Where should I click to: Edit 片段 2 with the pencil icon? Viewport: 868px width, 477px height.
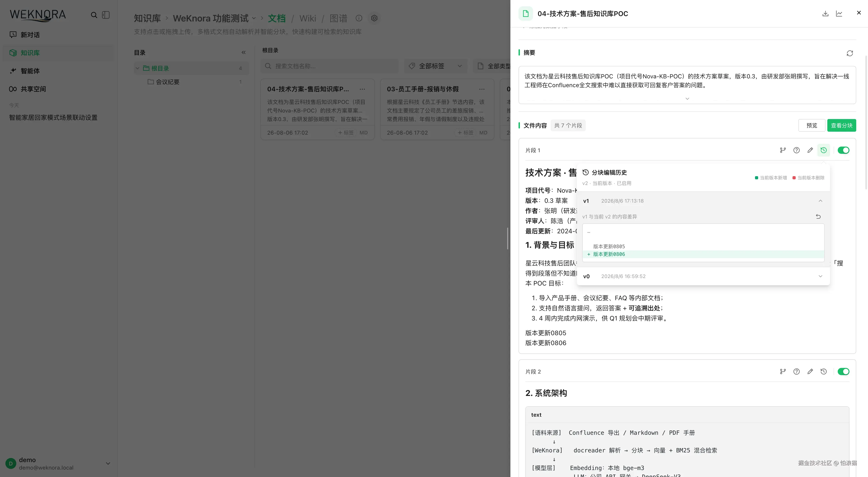point(810,371)
